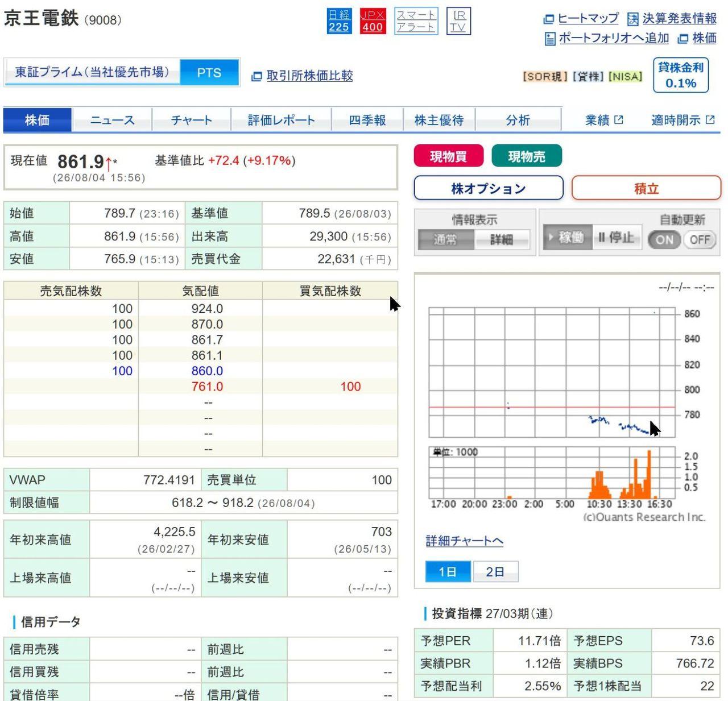Switch to the PTS market tab
Screen dimensions: 728x701
coord(209,72)
